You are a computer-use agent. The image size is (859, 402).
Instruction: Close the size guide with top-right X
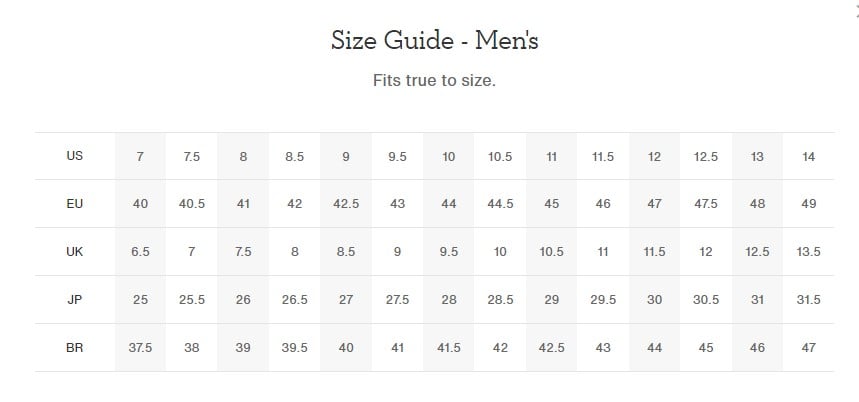(856, 9)
